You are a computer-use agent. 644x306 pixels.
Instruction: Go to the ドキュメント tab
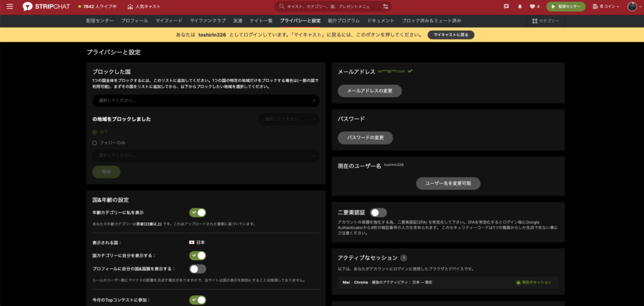[381, 21]
